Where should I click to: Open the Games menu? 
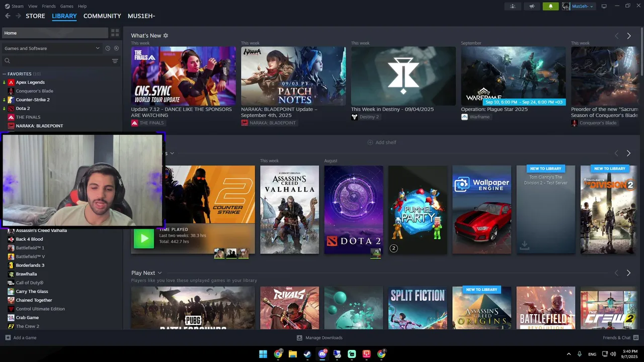point(66,6)
